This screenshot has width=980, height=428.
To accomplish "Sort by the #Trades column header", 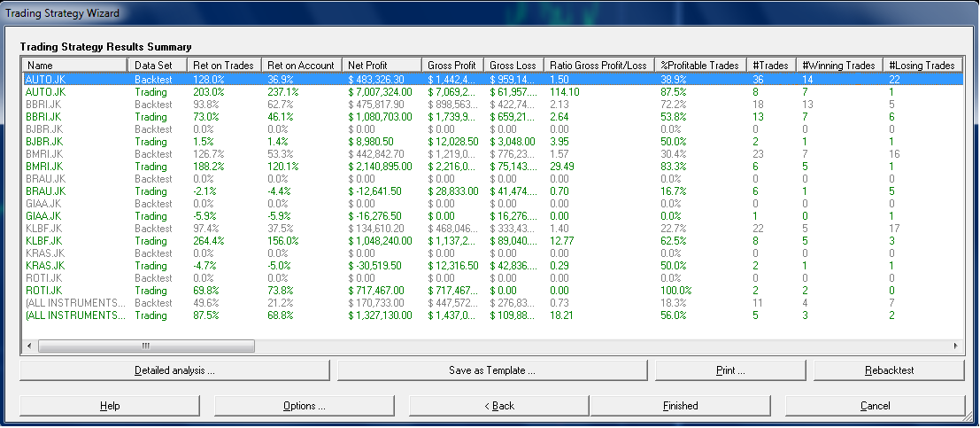I will (x=772, y=65).
